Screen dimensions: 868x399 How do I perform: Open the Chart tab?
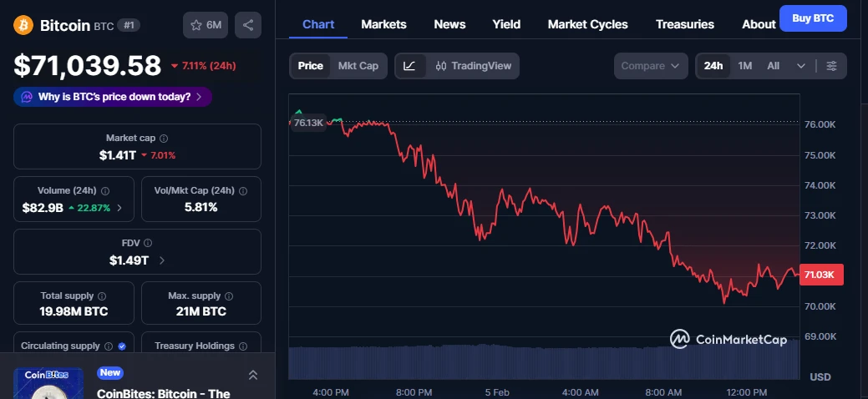pos(318,24)
